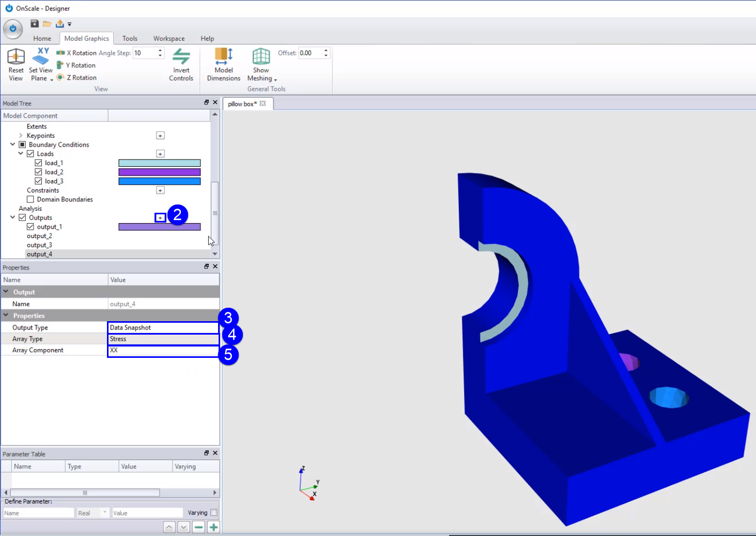Collapse the Outputs tree node
This screenshot has width=756, height=536.
pos(12,217)
